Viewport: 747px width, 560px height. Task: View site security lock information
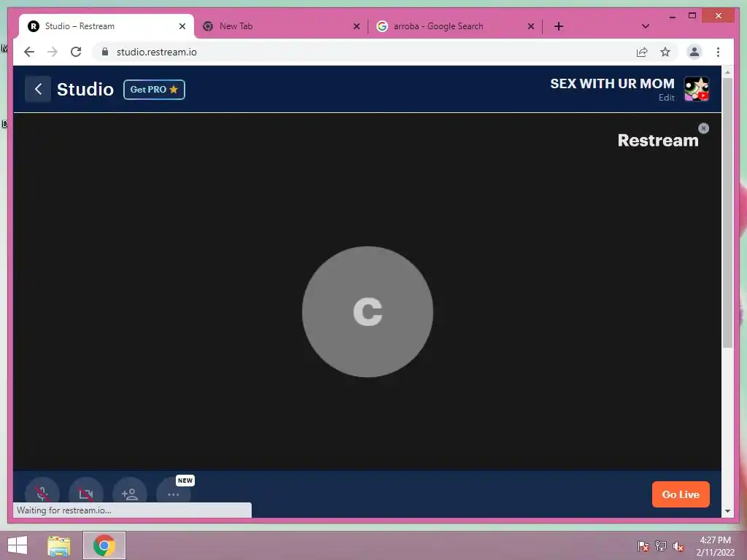(105, 52)
